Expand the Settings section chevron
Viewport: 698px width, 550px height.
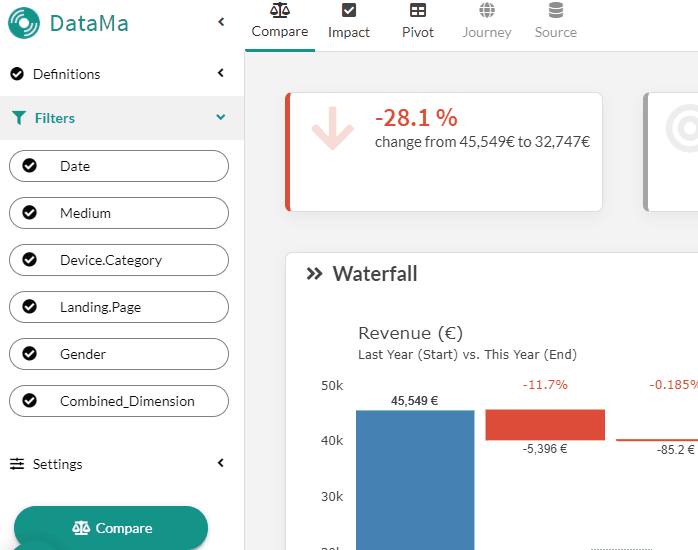[x=221, y=463]
